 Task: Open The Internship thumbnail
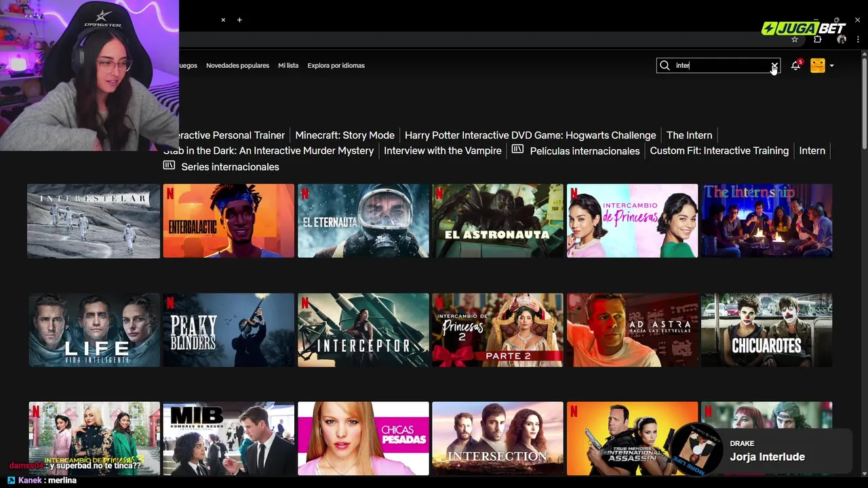[x=766, y=221]
